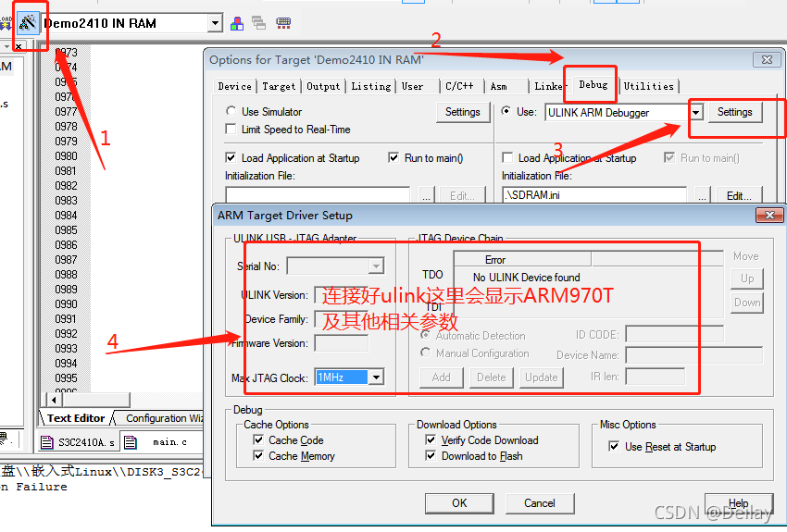Toggle simulator Run to main() checkbox
This screenshot has width=787, height=532.
pos(393,157)
